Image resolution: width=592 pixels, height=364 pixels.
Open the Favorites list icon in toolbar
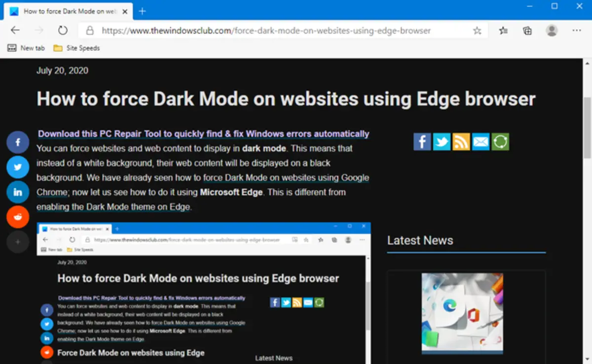tap(503, 31)
